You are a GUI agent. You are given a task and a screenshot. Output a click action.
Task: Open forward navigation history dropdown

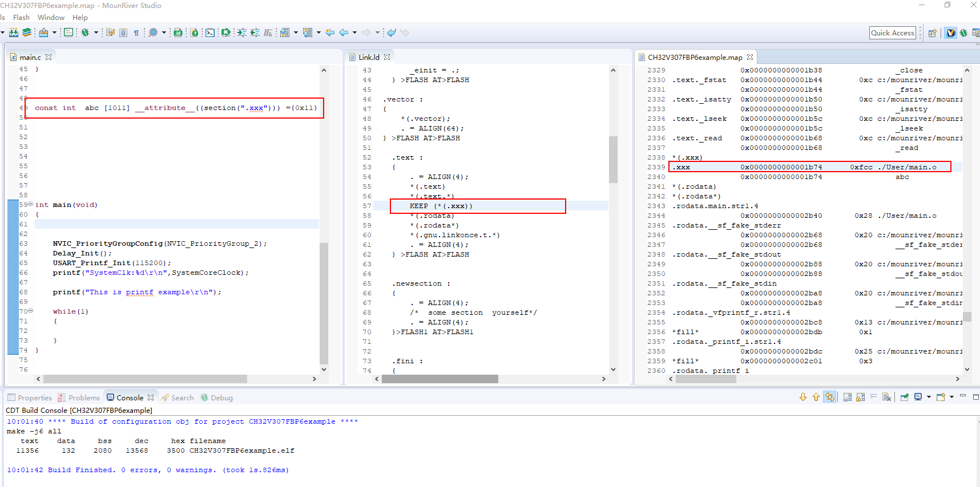coord(377,33)
